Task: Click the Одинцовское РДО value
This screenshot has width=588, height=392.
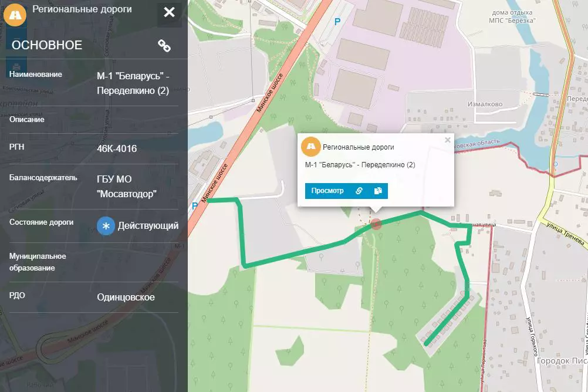Action: 126,297
